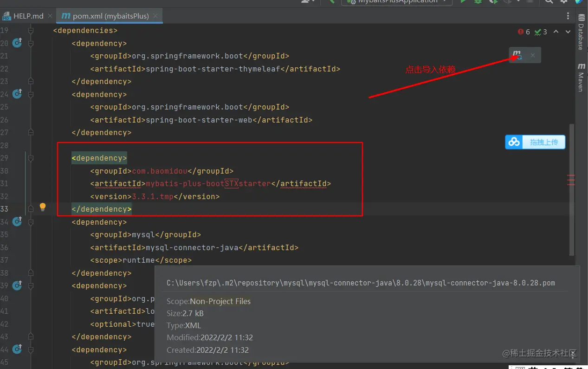Collapse the mysql dependency fold on line 34
This screenshot has height=369, width=588.
31,222
